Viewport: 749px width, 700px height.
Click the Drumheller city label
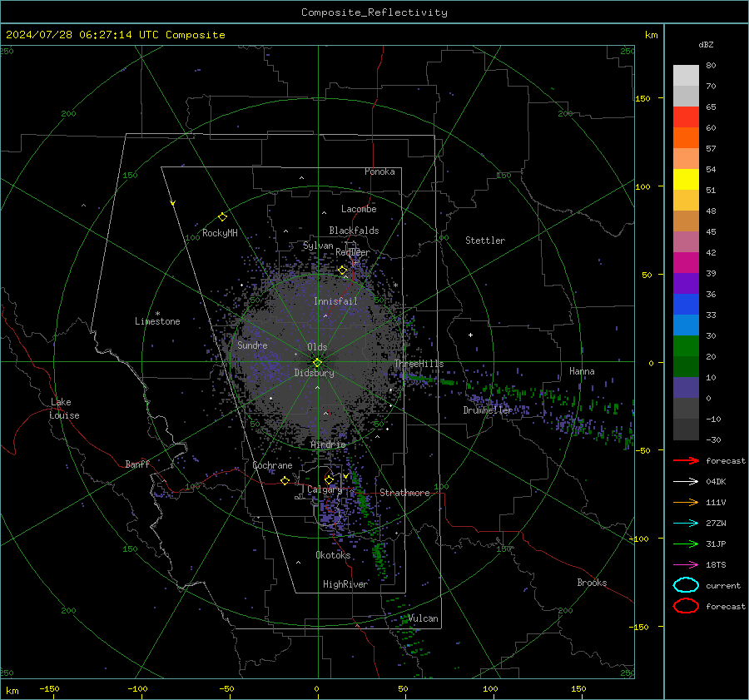[x=489, y=410]
